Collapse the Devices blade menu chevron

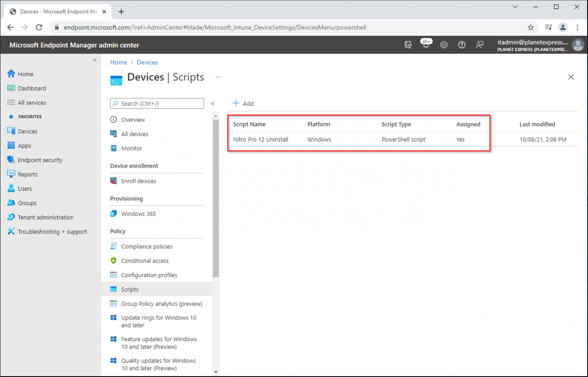click(213, 103)
